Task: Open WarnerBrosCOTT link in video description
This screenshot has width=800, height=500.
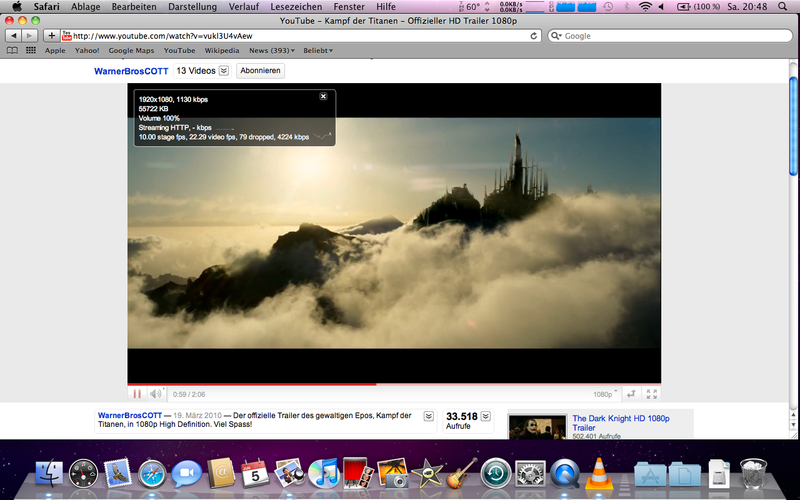Action: tap(130, 415)
